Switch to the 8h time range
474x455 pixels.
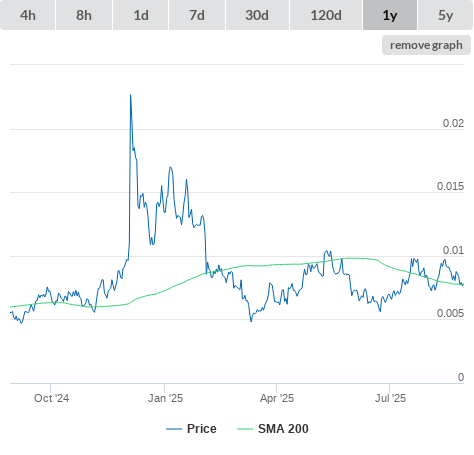point(84,15)
